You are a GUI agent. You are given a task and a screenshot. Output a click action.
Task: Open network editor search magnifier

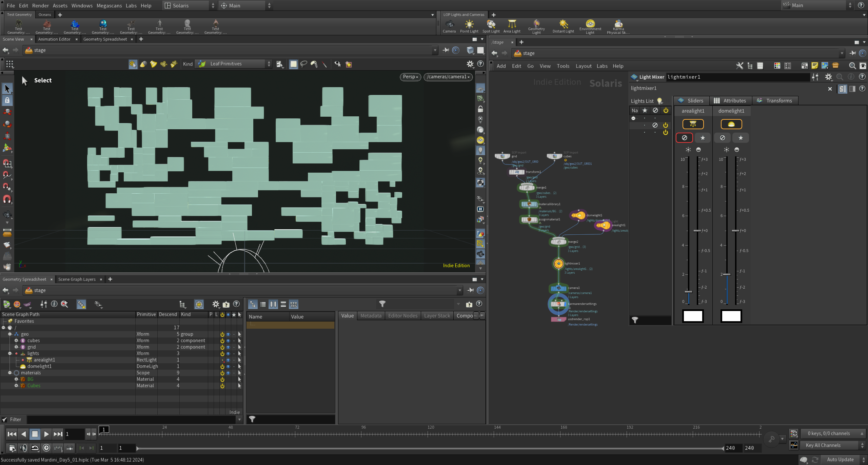852,66
